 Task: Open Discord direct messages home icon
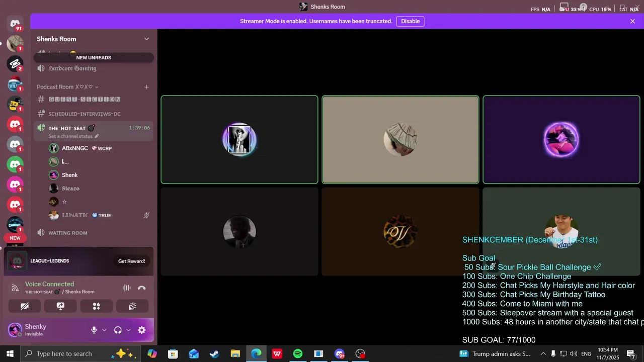[x=15, y=24]
